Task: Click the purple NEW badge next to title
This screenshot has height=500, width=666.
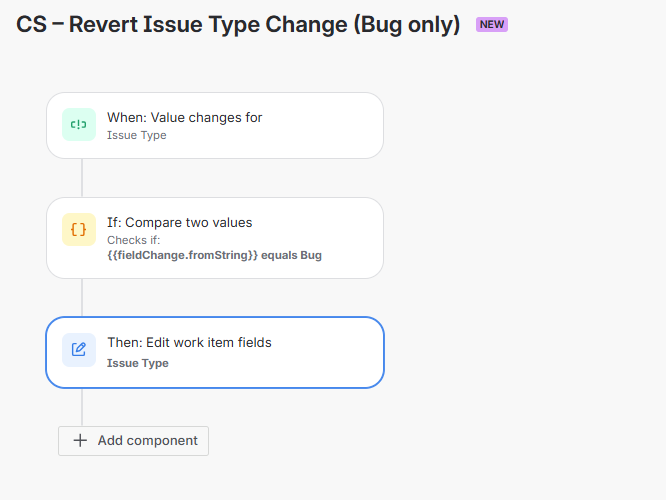Action: click(x=491, y=25)
